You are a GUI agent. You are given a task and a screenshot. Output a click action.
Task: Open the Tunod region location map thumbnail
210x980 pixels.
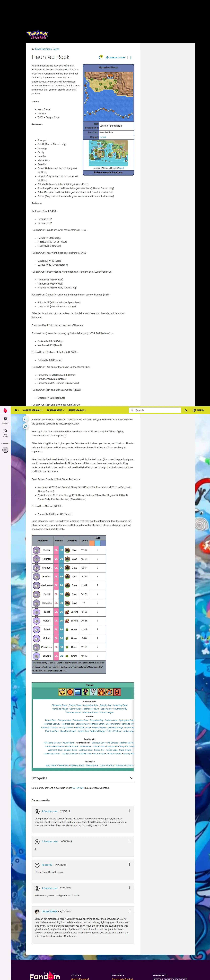point(109,153)
